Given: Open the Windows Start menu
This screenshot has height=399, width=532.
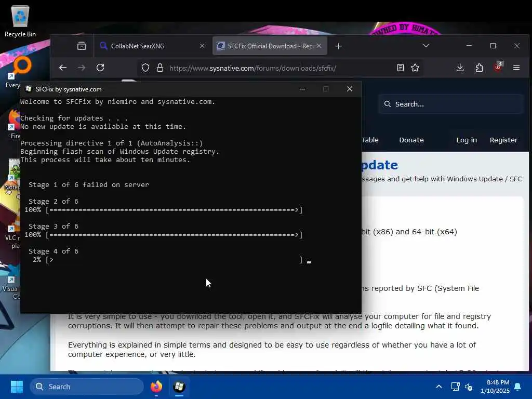Looking at the screenshot, I should 17,387.
